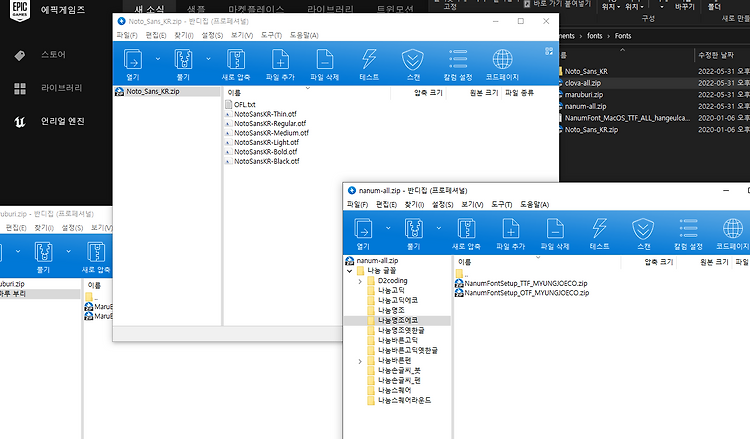Select 나눔손글씨_붓 folder in tree

(399, 370)
